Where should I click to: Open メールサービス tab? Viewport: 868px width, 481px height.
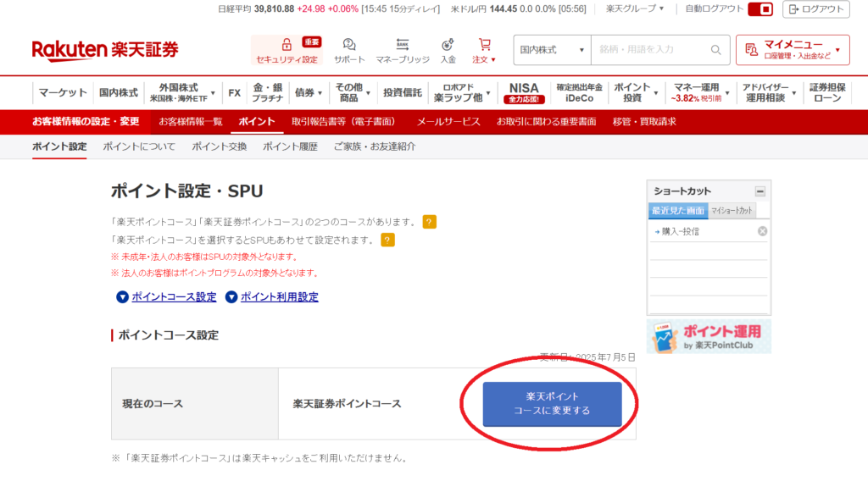click(x=448, y=122)
